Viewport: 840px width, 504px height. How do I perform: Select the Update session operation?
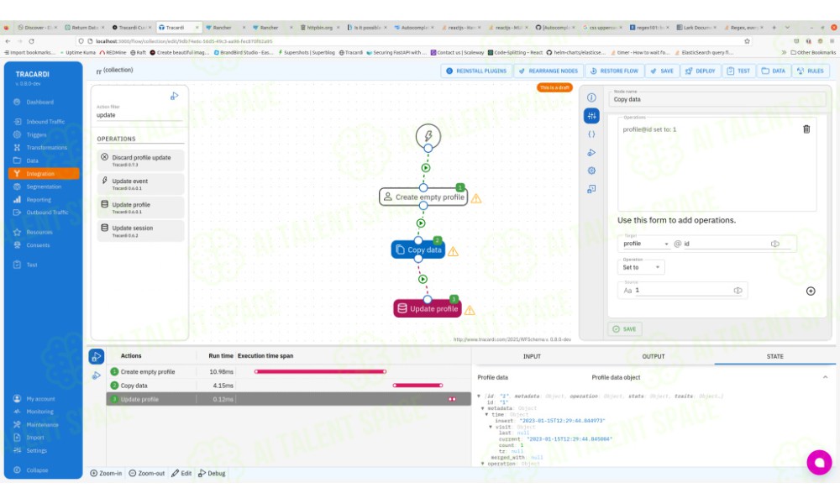(x=141, y=231)
